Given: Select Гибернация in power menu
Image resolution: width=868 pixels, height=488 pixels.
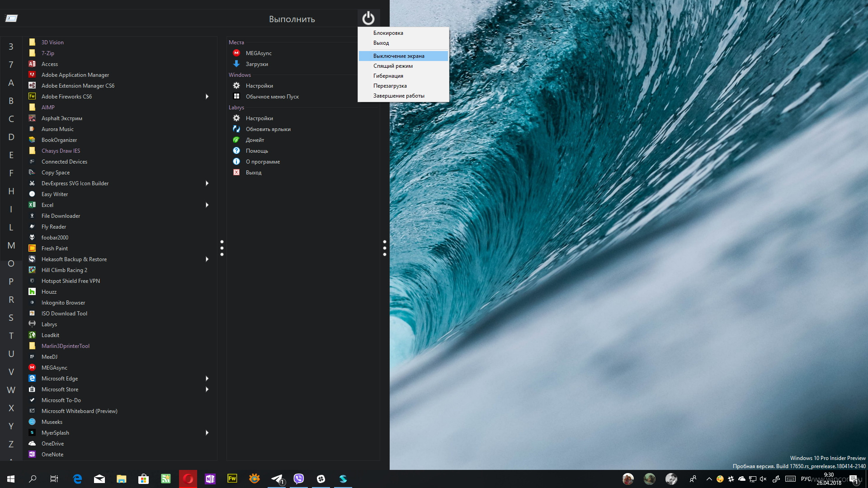Looking at the screenshot, I should (x=403, y=76).
